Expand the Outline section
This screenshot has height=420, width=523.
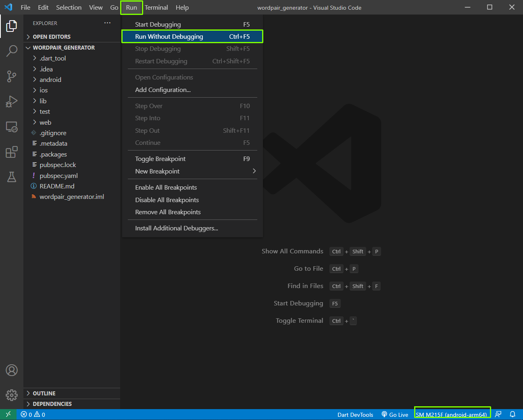coord(72,393)
